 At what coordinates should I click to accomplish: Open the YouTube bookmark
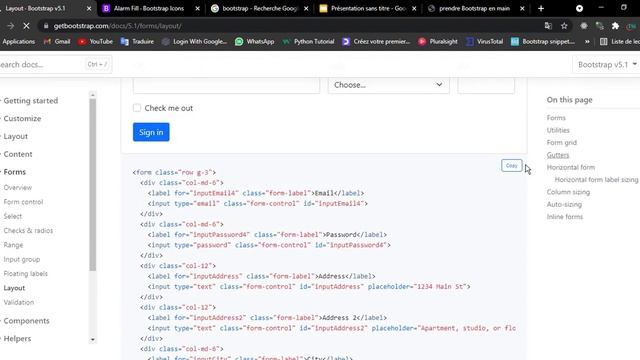(x=96, y=41)
